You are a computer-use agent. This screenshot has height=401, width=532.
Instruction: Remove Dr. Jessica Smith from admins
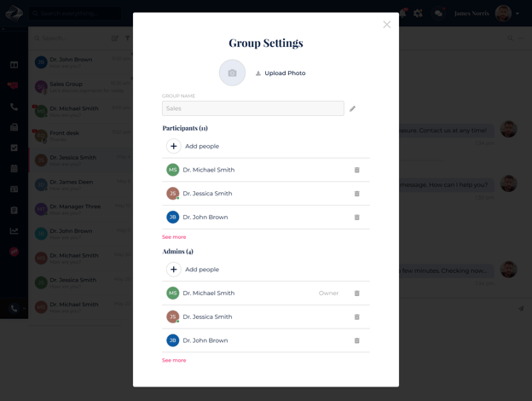[356, 317]
